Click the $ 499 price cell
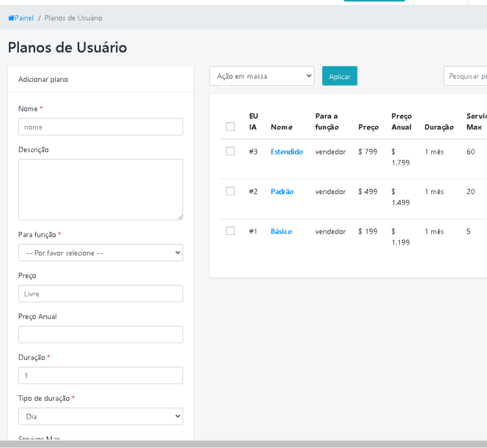The height and width of the screenshot is (448, 487). point(368,192)
